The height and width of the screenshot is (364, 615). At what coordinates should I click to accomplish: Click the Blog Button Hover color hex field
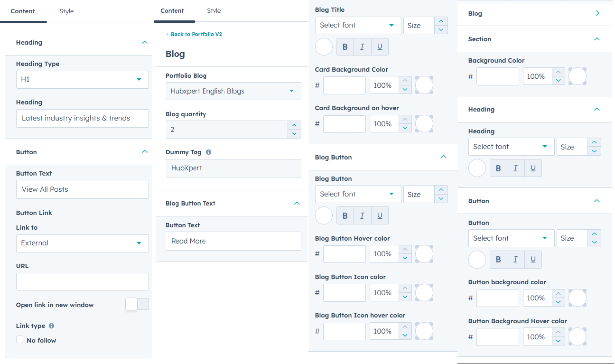tap(345, 254)
